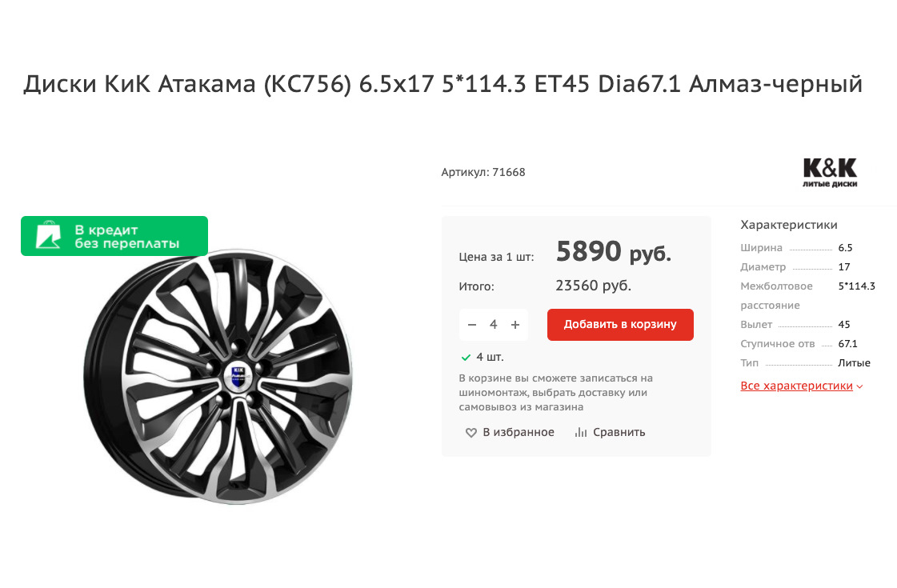
Task: Open the Atacama wheel product image
Action: (218, 376)
